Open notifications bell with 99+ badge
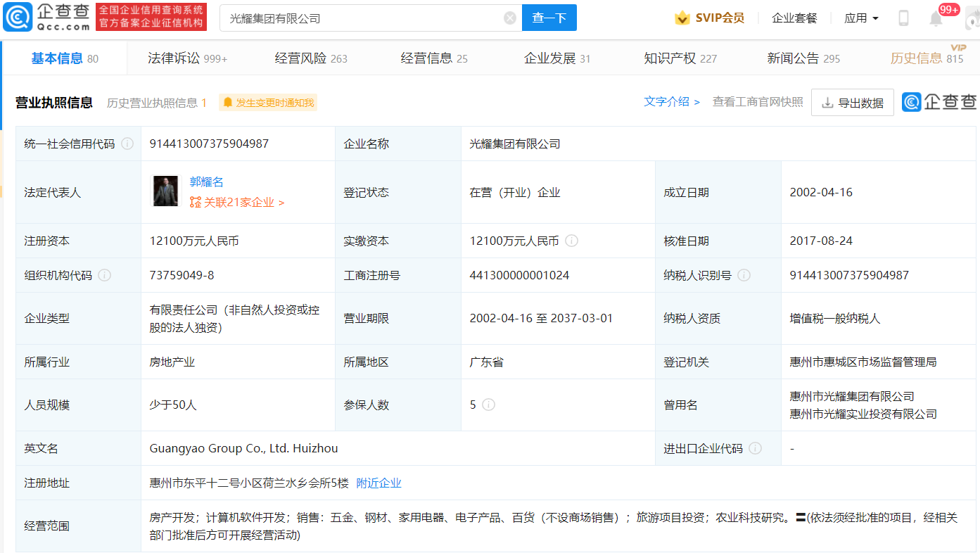 pyautogui.click(x=936, y=18)
